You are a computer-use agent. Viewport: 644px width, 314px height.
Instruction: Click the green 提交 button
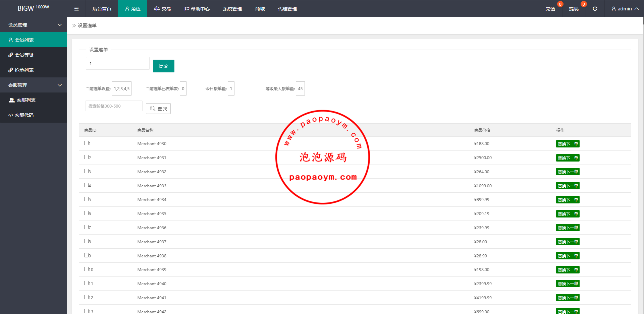(163, 66)
